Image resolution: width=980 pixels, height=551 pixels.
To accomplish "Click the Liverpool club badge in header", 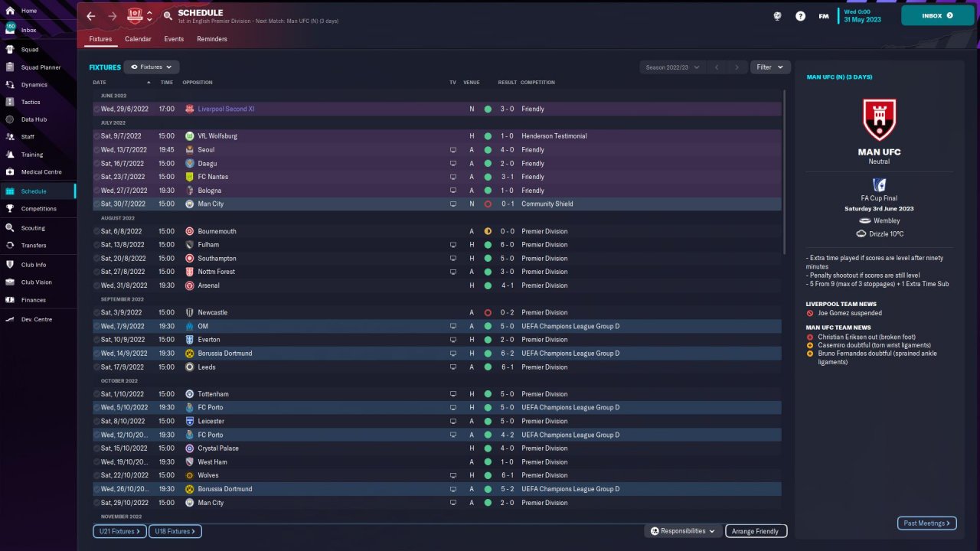I will 135,15.
